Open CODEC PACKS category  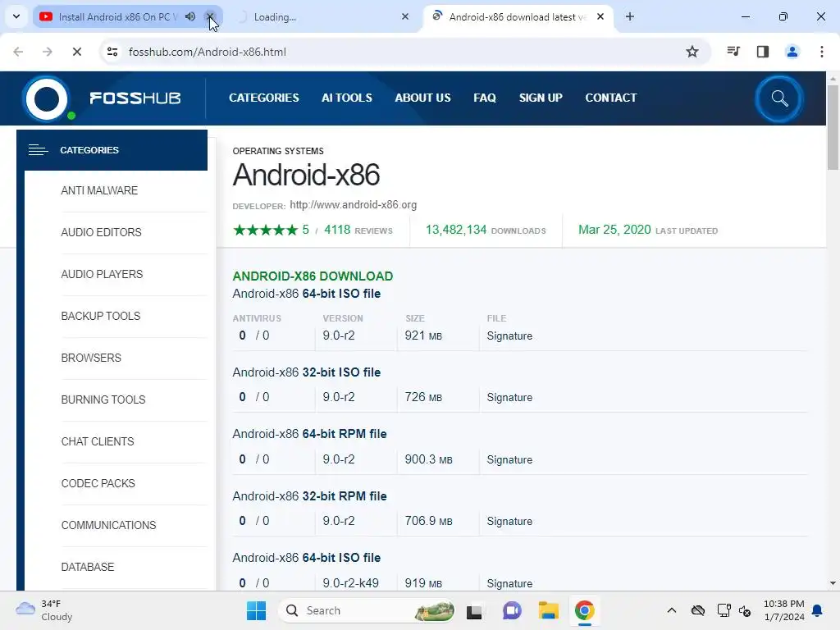click(x=98, y=483)
